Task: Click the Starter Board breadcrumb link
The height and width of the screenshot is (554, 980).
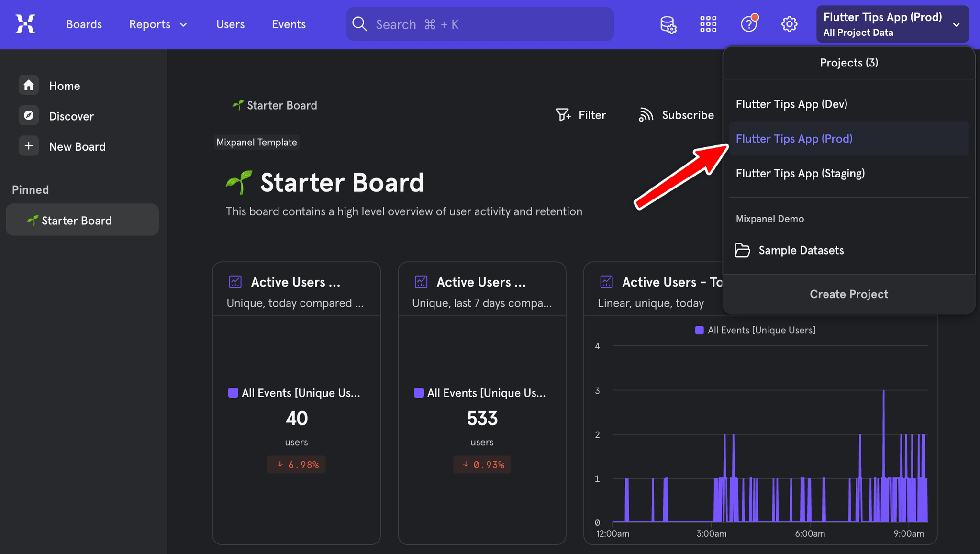Action: pyautogui.click(x=275, y=105)
